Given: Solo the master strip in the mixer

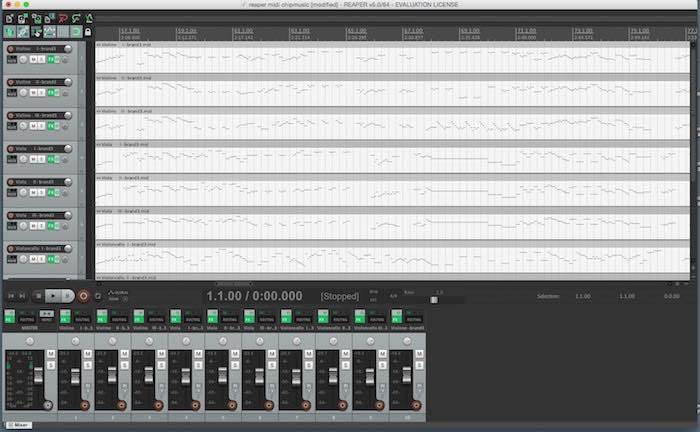Looking at the screenshot, I should 51,366.
